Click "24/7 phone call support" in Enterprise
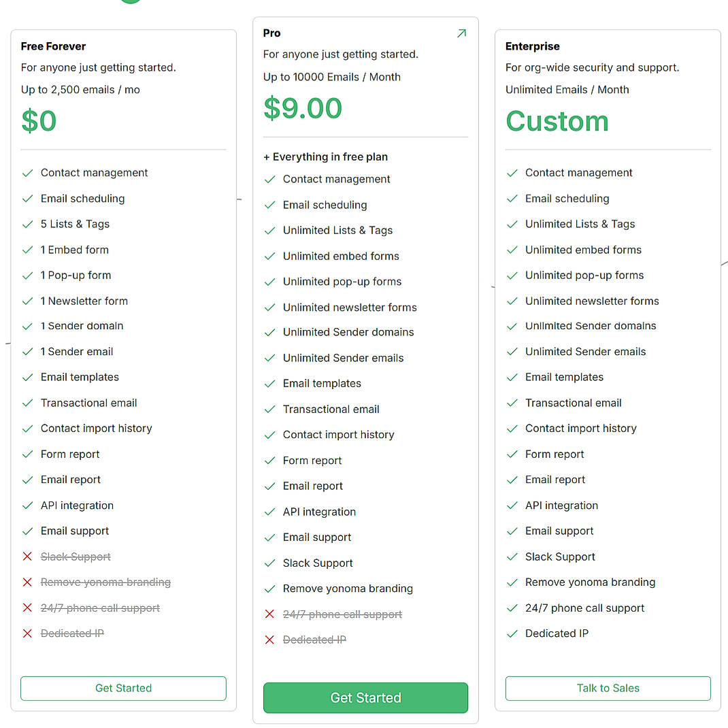 (584, 608)
